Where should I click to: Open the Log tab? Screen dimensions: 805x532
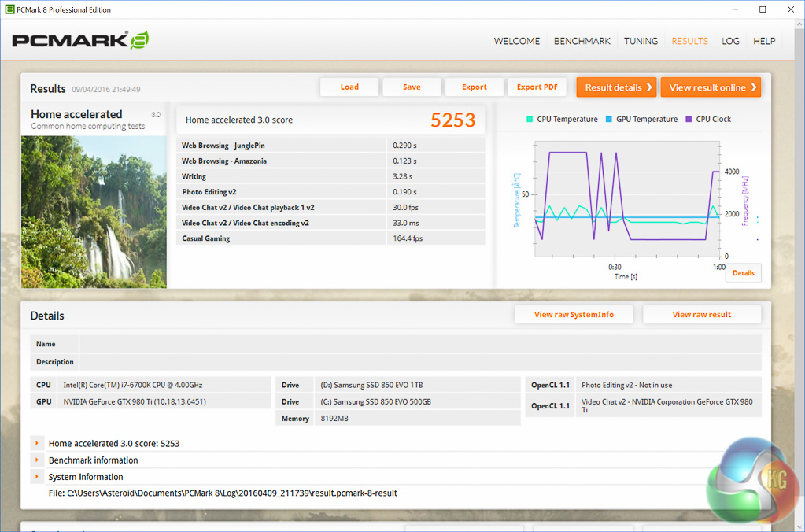[x=730, y=41]
